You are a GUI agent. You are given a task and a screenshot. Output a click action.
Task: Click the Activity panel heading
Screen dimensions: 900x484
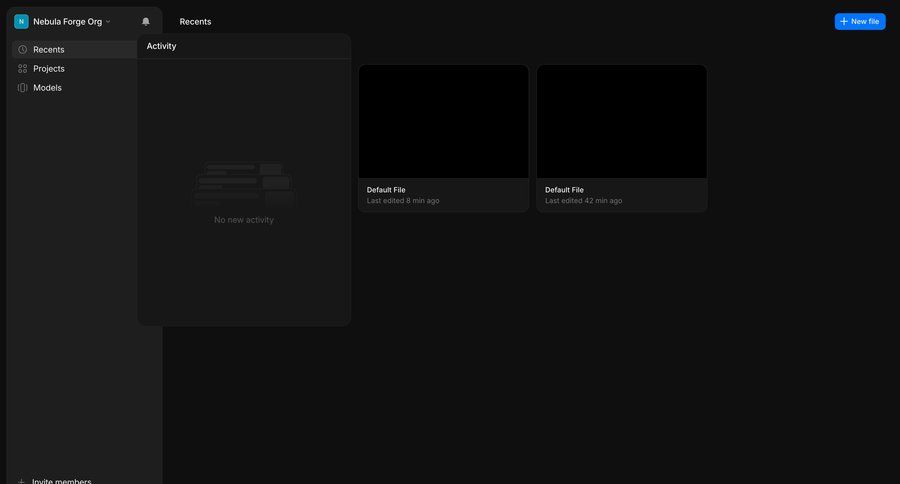pos(161,46)
